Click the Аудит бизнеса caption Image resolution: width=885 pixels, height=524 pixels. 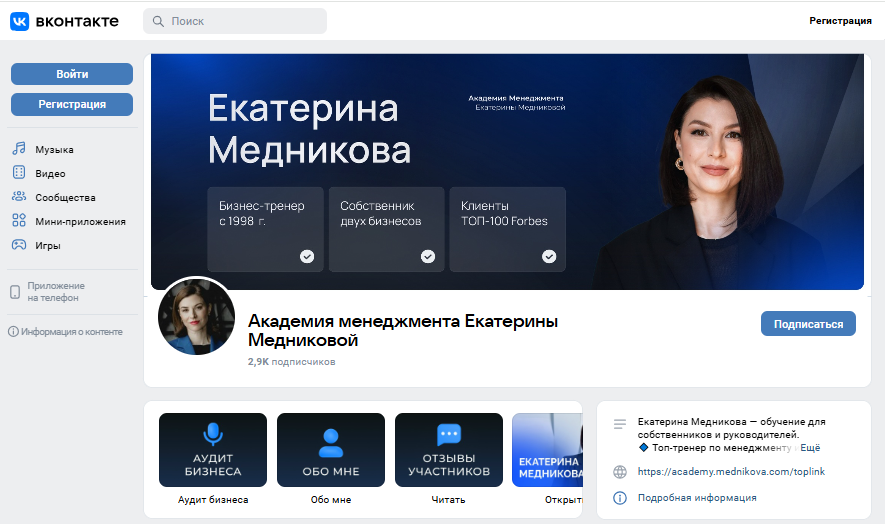point(213,500)
